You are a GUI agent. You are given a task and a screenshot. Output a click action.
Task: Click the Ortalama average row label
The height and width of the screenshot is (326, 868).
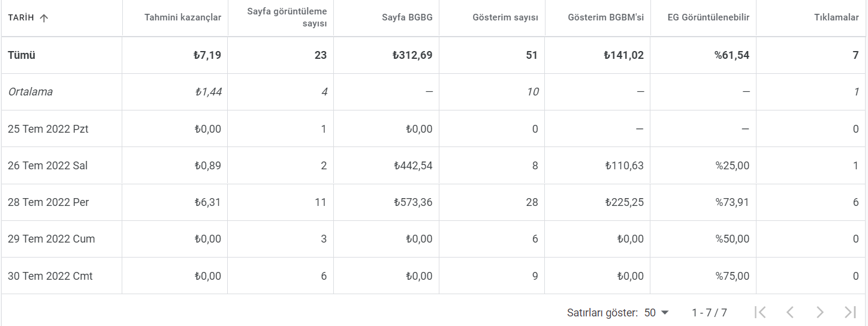[x=30, y=92]
